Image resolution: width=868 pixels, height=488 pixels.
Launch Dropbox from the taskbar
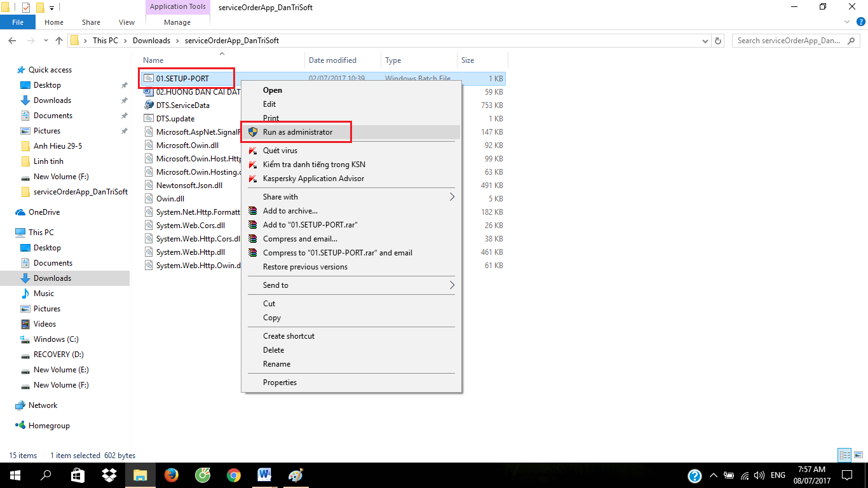109,475
